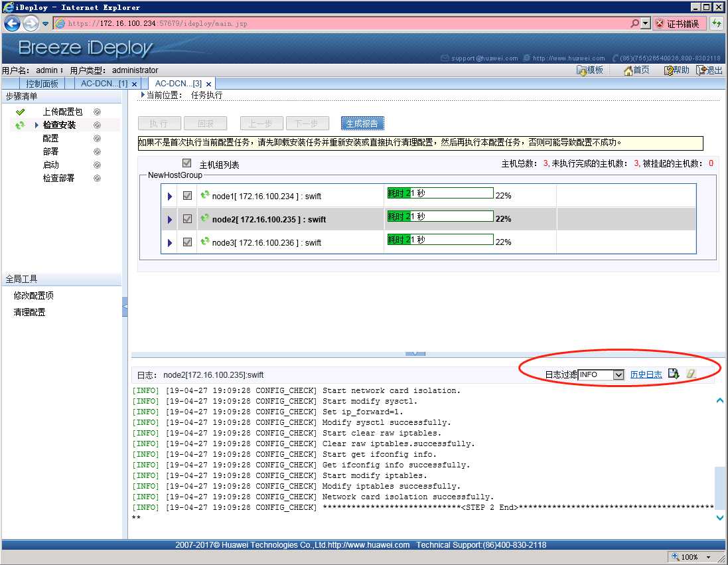Click the browser forward arrow
This screenshot has width=728, height=565.
(x=31, y=23)
